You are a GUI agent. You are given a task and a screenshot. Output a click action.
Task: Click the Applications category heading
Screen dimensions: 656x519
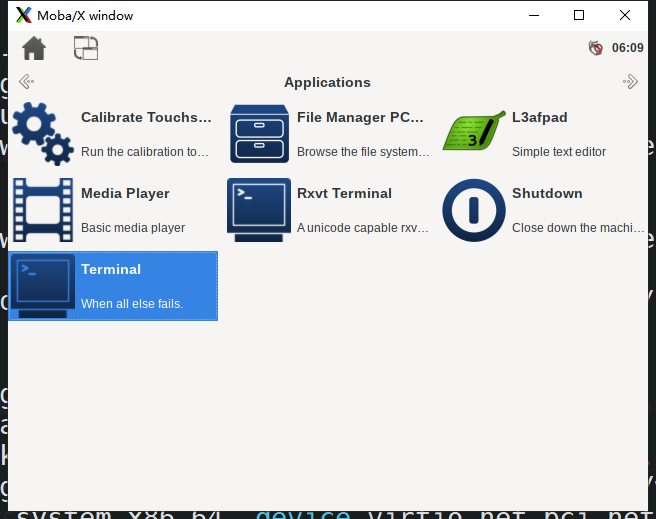[x=328, y=82]
